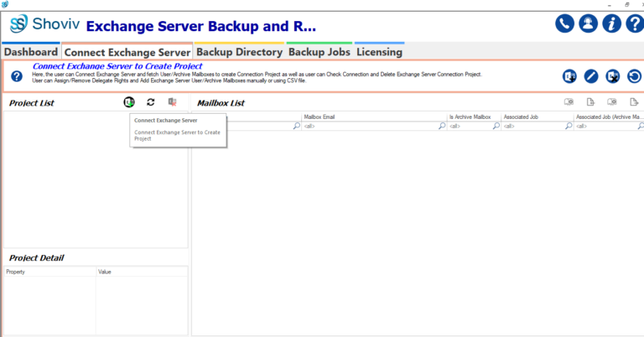Switch to the Dashboard tab

click(x=31, y=52)
